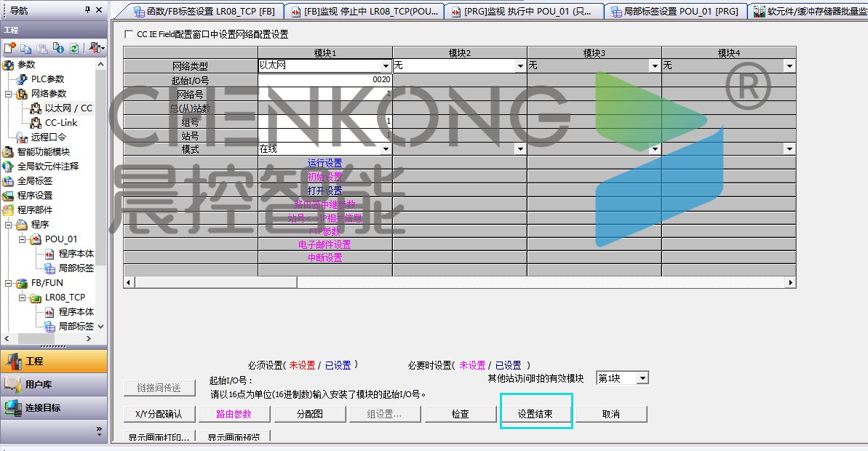The width and height of the screenshot is (868, 451).
Task: Click 程序本体 icon under POU_01
Action: 49,253
